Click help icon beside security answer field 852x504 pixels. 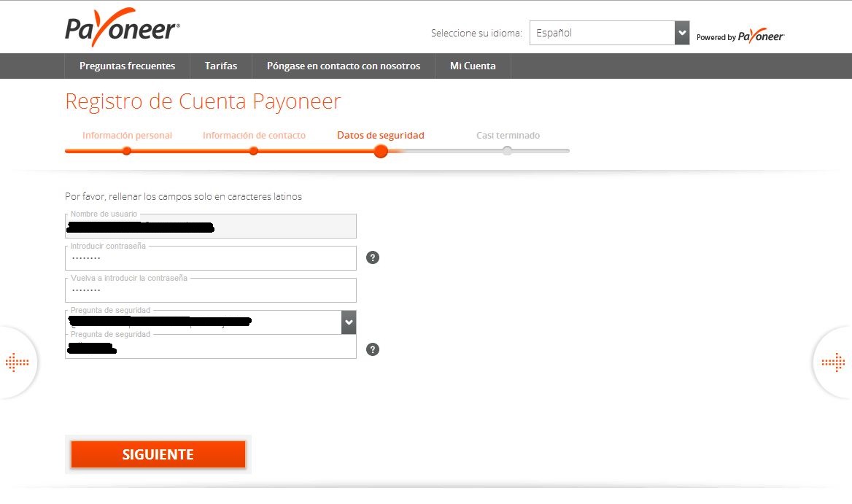pyautogui.click(x=373, y=349)
